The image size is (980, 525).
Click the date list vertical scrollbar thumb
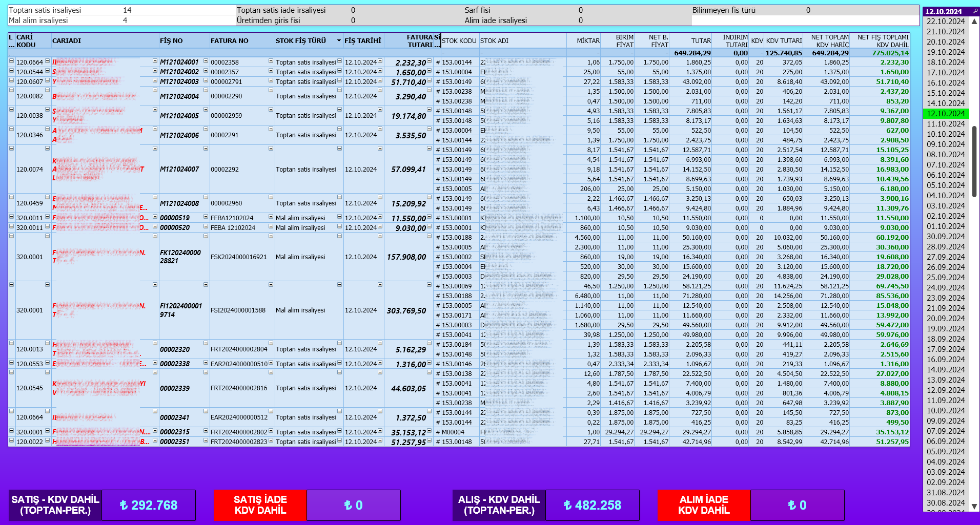[x=974, y=161]
